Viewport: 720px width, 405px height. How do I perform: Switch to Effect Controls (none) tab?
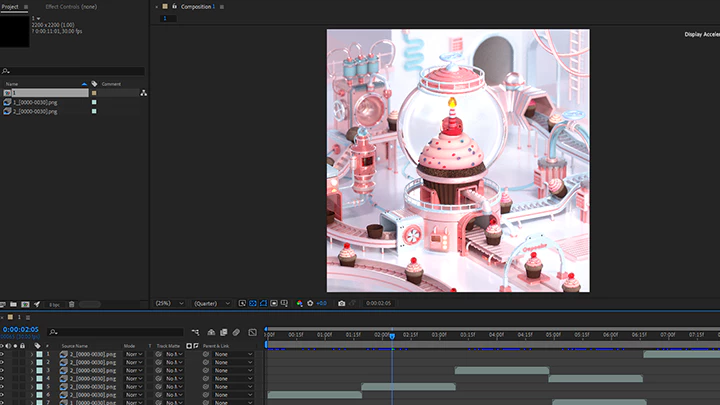[71, 6]
